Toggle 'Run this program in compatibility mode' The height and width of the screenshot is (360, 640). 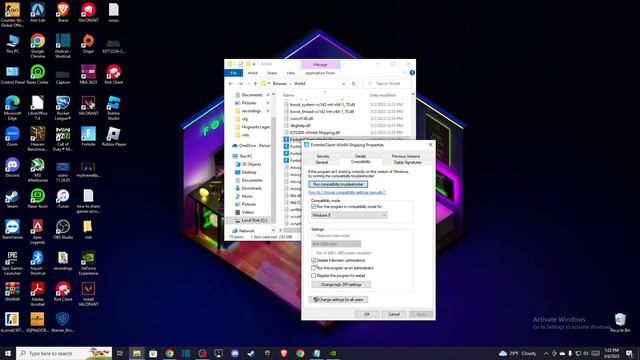[x=313, y=207]
